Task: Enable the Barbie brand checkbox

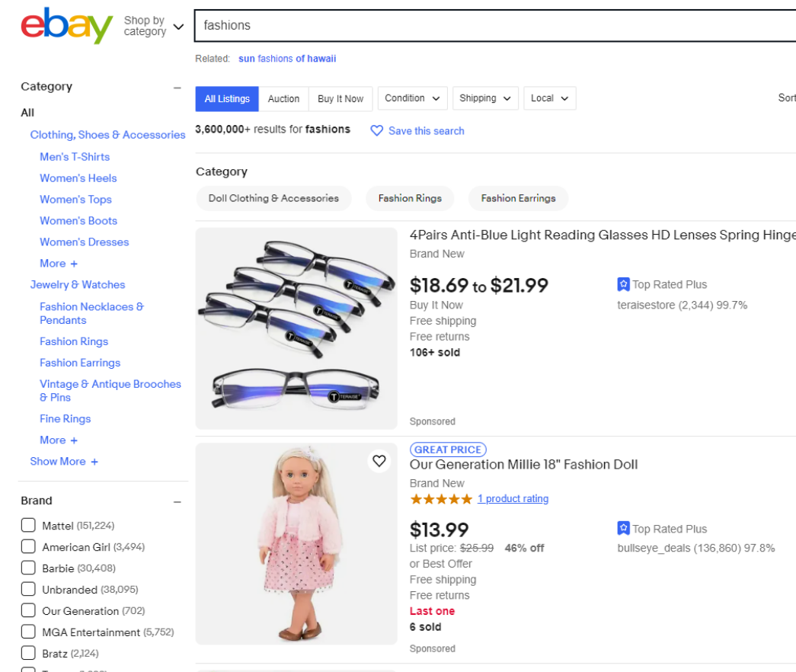Action: point(28,568)
